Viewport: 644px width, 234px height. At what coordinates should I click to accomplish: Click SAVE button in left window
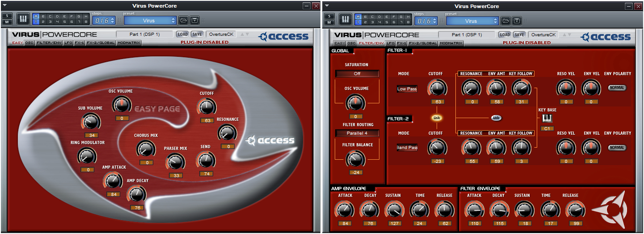[197, 34]
